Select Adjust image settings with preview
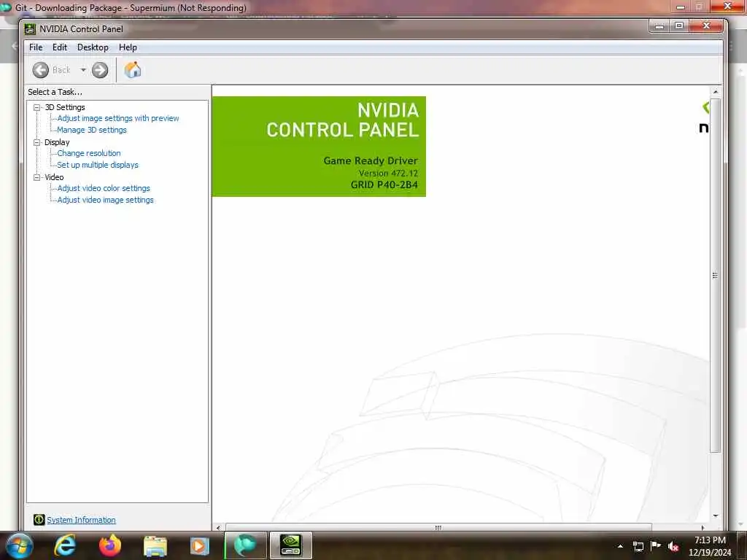Screen dimensions: 747x560 (x=118, y=118)
